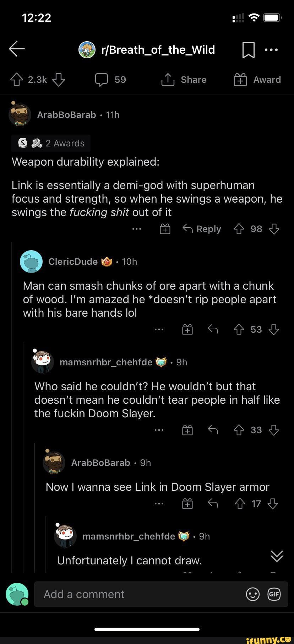
Task: Reply arrow on the 53-point comment
Action: [x=213, y=329]
